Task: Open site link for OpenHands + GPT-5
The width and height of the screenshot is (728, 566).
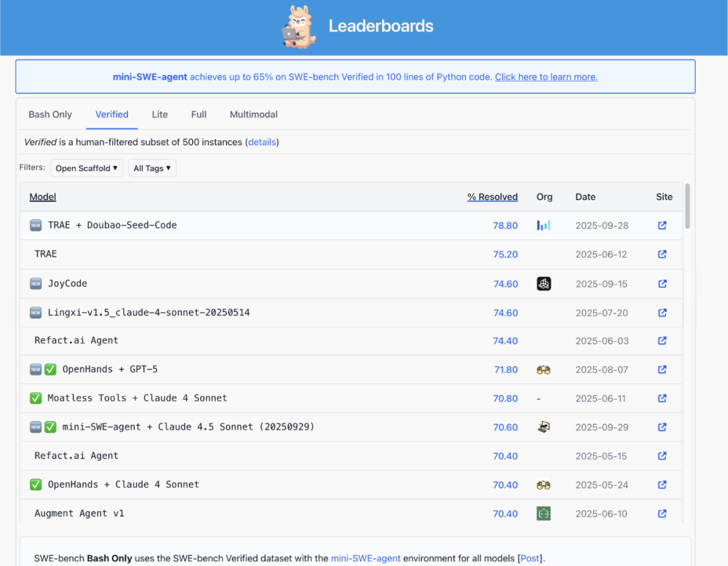Action: tap(662, 369)
